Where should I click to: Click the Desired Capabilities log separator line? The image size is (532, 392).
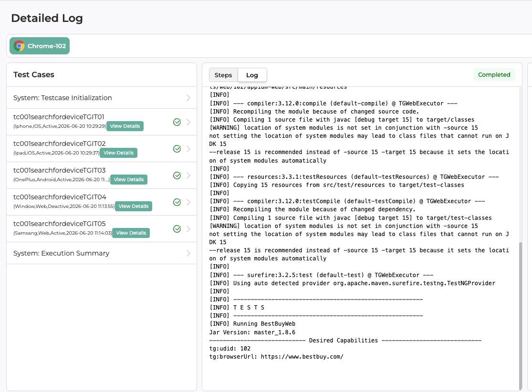(345, 340)
